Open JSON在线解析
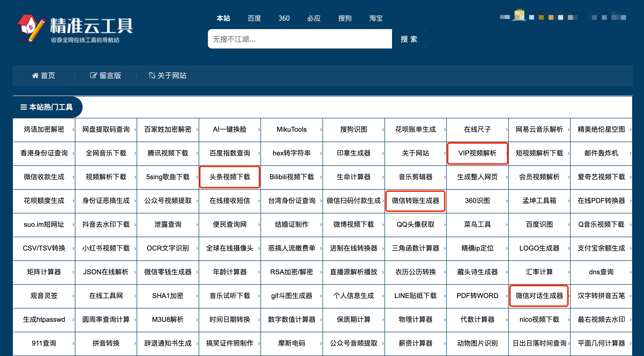The width and height of the screenshot is (644, 356). (106, 272)
